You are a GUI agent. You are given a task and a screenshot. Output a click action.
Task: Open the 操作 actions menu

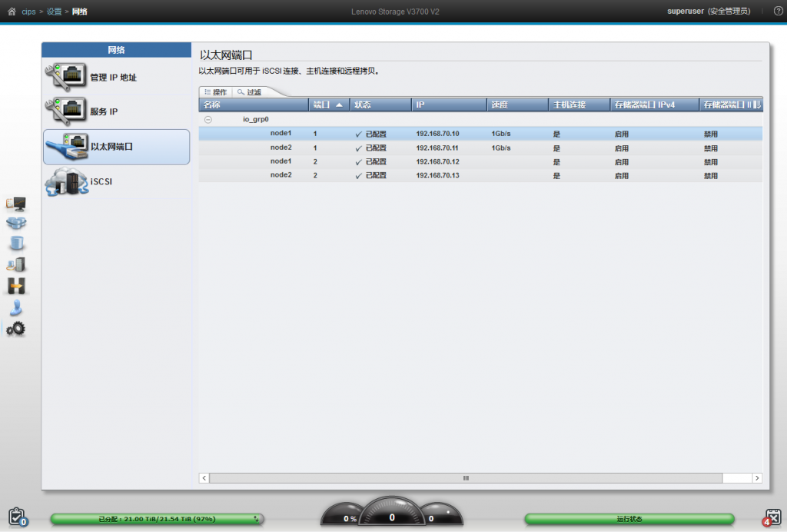[215, 92]
